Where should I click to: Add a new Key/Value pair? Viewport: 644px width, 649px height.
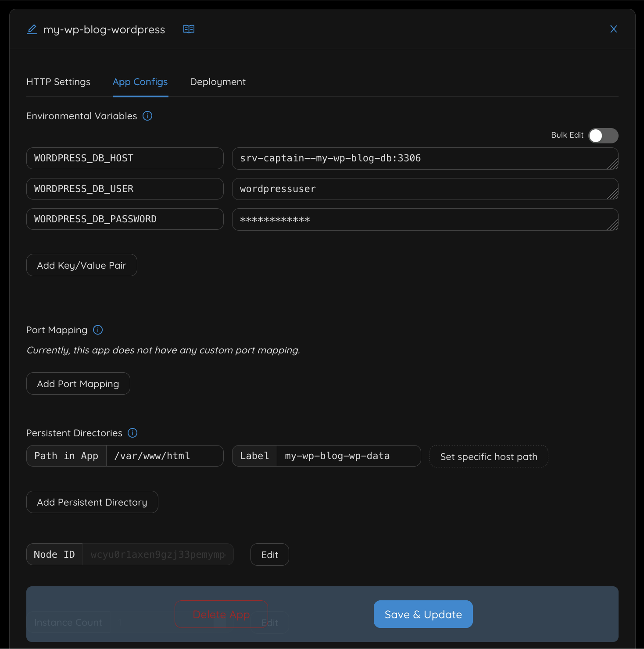82,265
